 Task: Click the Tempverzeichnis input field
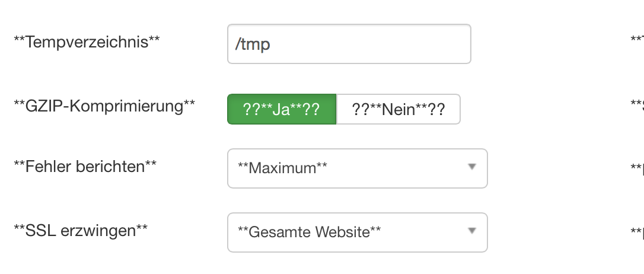click(349, 44)
